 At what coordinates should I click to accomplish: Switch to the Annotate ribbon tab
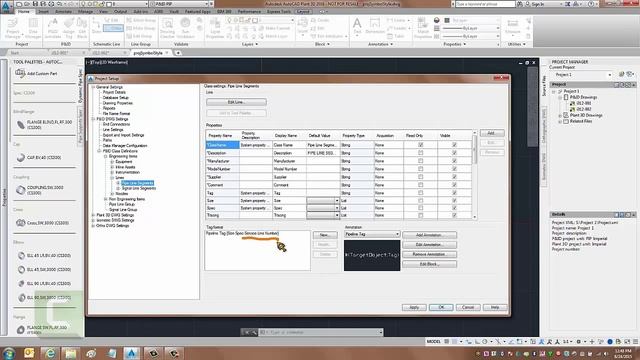pos(63,11)
